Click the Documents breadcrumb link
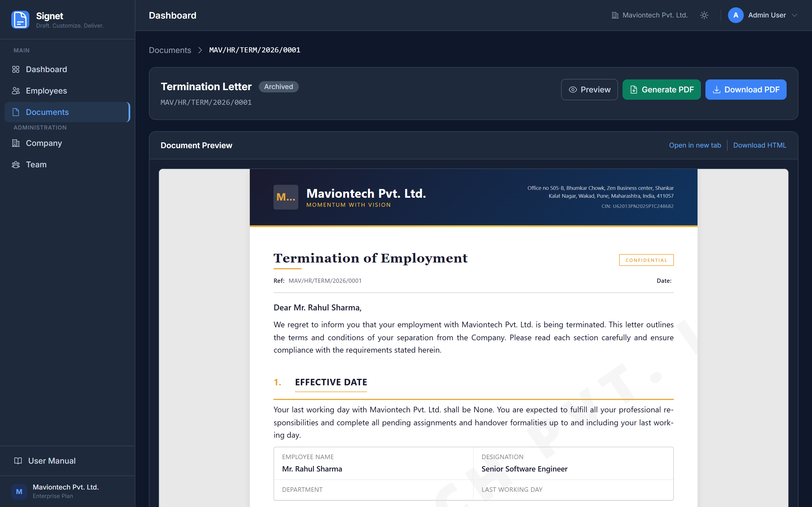This screenshot has height=507, width=812. click(x=170, y=50)
